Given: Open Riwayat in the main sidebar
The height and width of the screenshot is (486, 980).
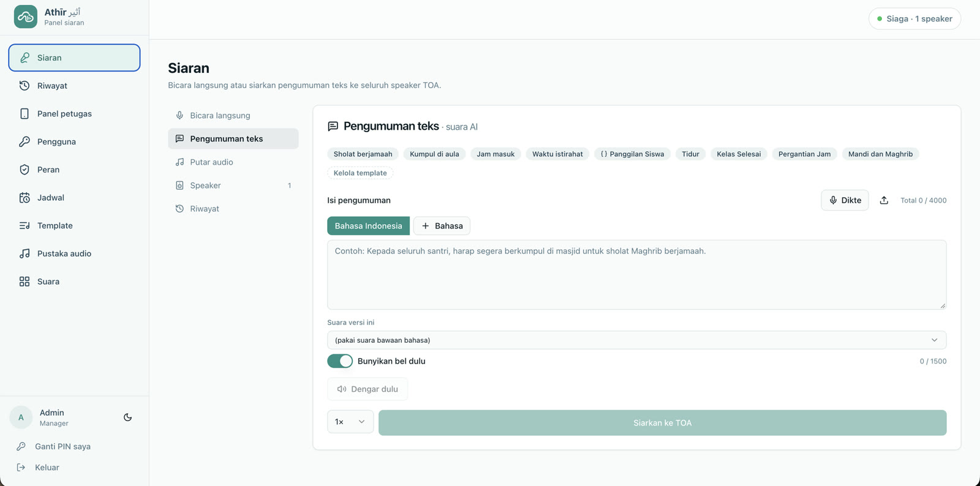Looking at the screenshot, I should point(74,86).
